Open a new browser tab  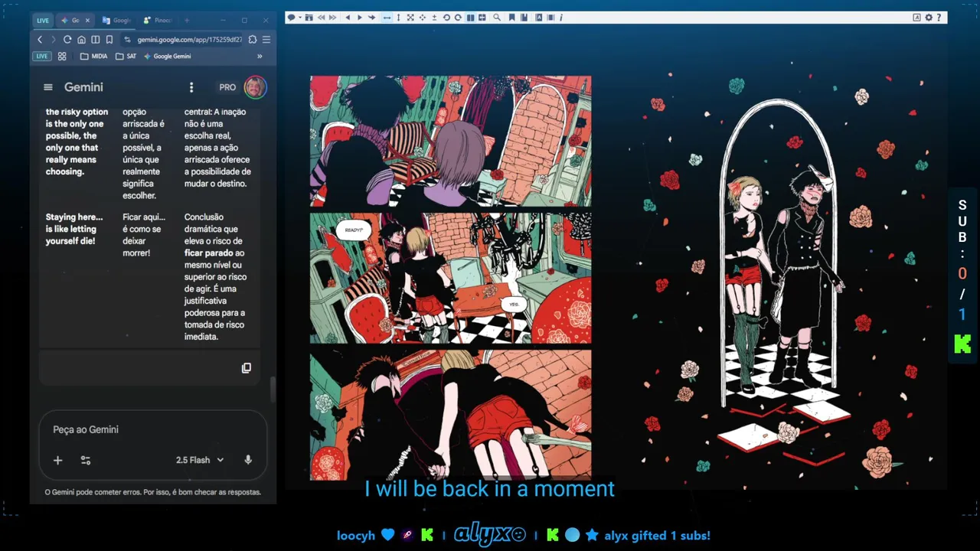tap(187, 21)
